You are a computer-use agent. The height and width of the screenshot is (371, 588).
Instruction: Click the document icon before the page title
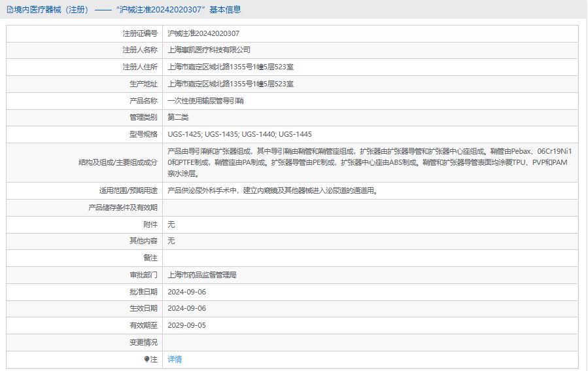point(10,10)
